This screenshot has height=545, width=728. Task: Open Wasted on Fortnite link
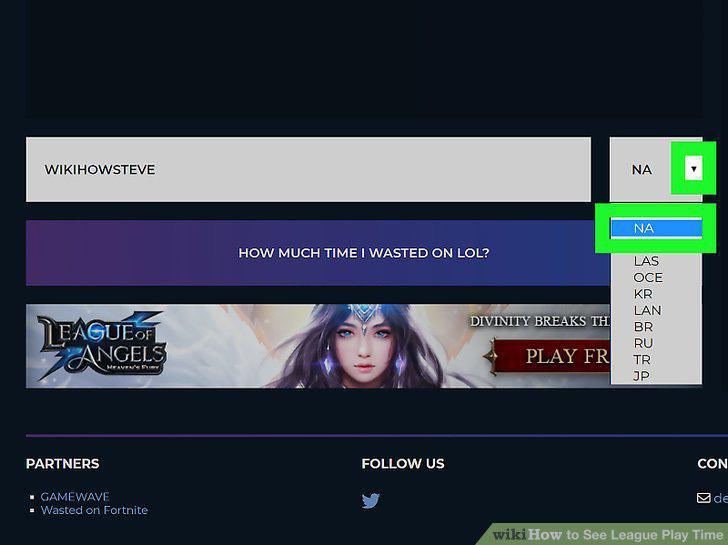click(94, 510)
